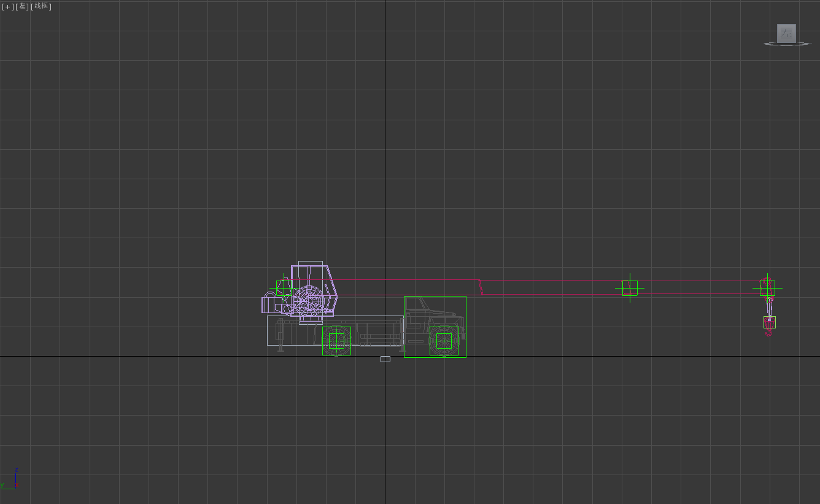The height and width of the screenshot is (504, 820).
Task: Select the slanted red boom section joint
Action: click(481, 287)
